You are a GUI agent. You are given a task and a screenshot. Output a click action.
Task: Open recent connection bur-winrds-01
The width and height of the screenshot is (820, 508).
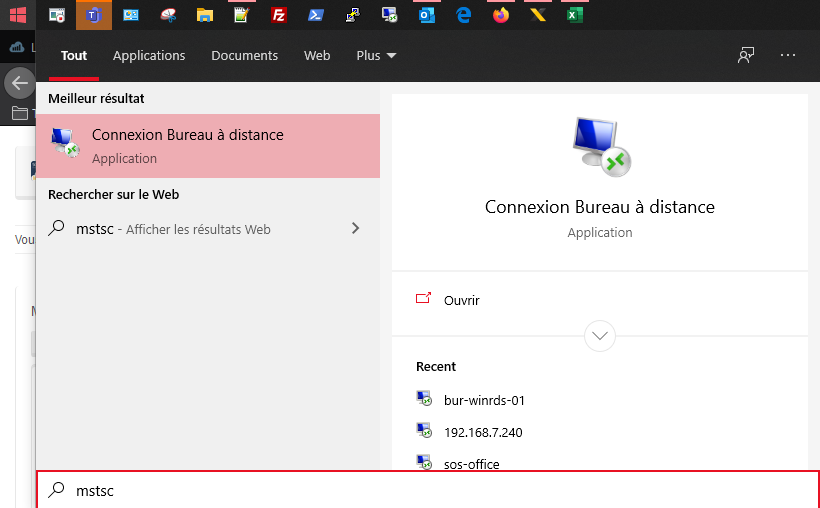(x=484, y=400)
